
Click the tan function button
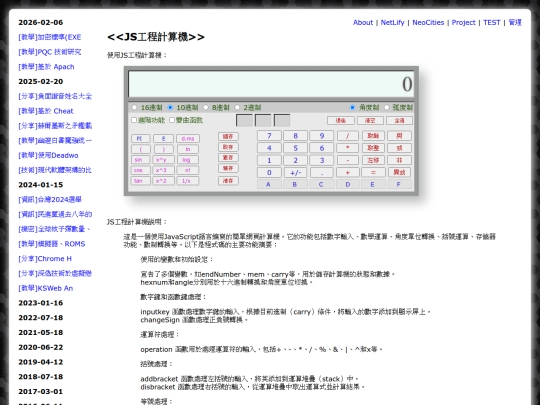141,181
